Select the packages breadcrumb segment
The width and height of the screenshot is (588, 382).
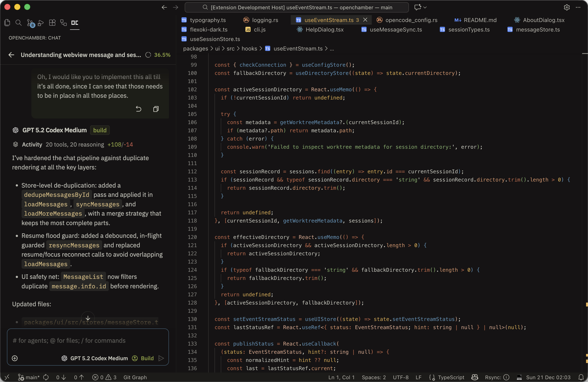(196, 49)
